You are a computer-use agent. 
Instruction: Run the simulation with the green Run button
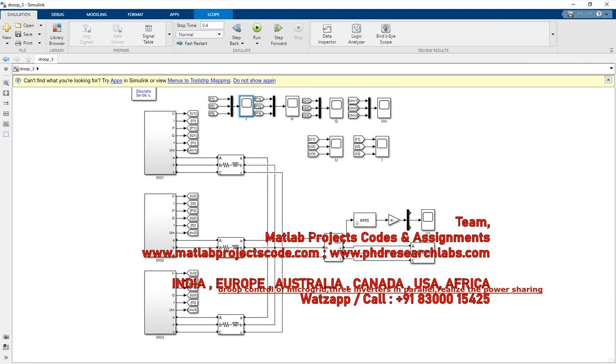point(257,28)
